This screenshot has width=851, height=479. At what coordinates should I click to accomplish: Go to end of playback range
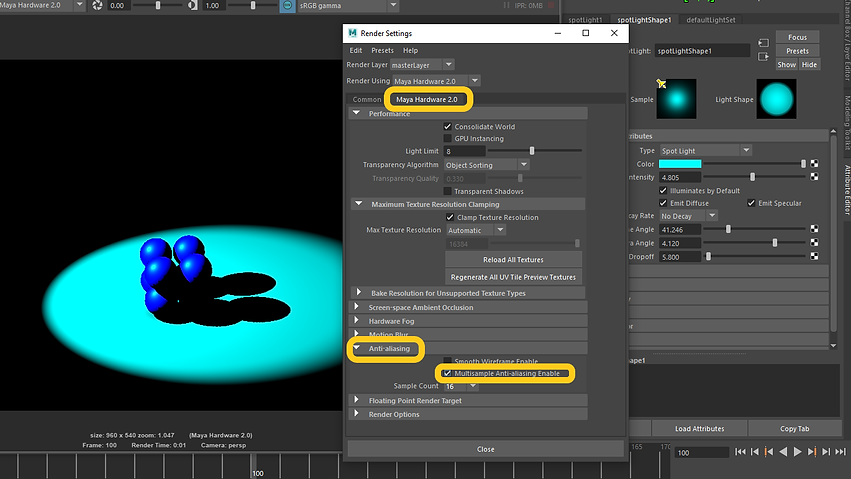coord(841,451)
